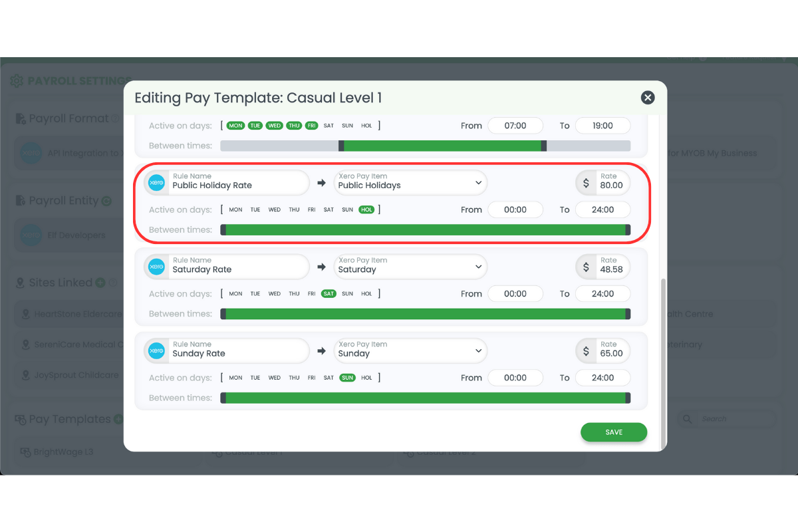Click start handle of Public Holiday time slider

(x=223, y=229)
